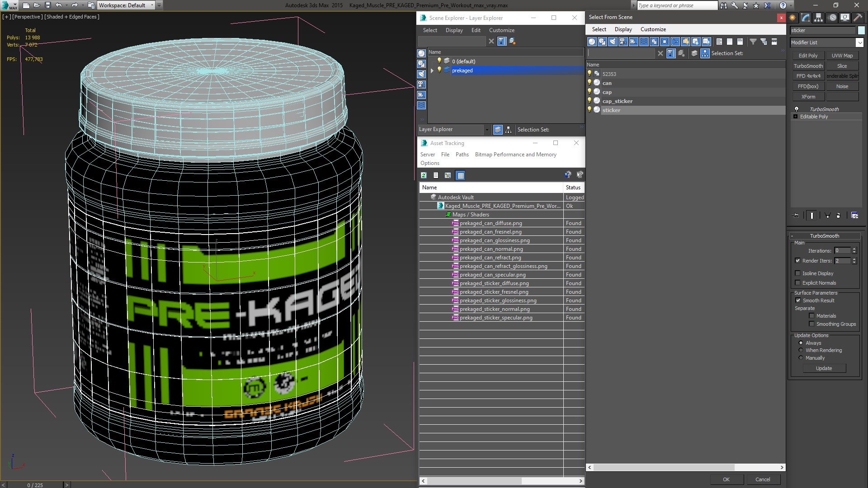
Task: Click Create New Layer icon in Scene Explorer
Action: pyautogui.click(x=512, y=41)
